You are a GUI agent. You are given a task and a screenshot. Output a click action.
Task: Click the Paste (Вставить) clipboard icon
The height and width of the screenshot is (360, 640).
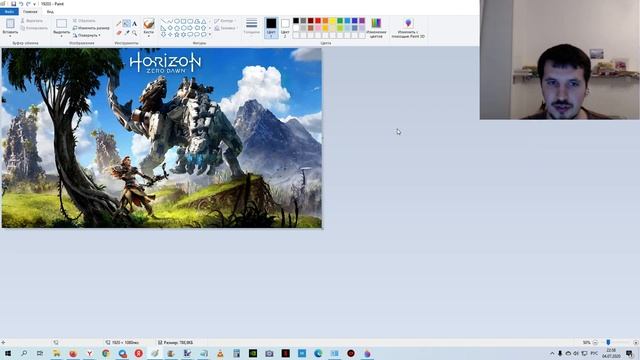tap(10, 24)
